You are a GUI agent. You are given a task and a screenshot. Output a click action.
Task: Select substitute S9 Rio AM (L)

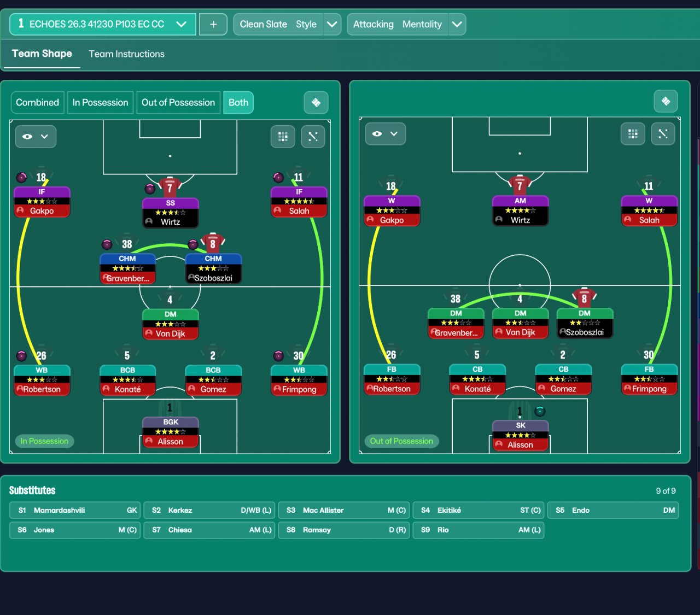click(x=479, y=530)
